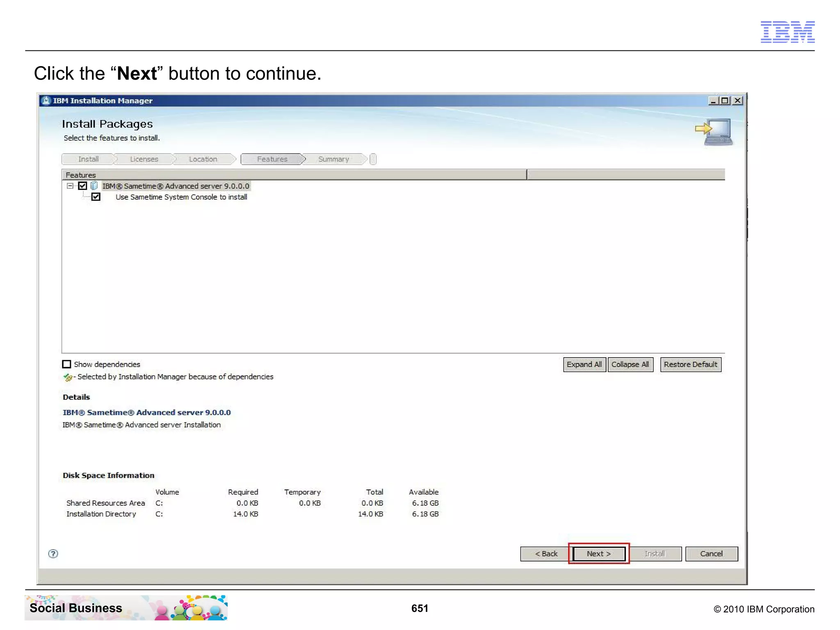Viewport: 840px width, 630px height.
Task: Click the Disk Space Information heading
Action: 109,475
